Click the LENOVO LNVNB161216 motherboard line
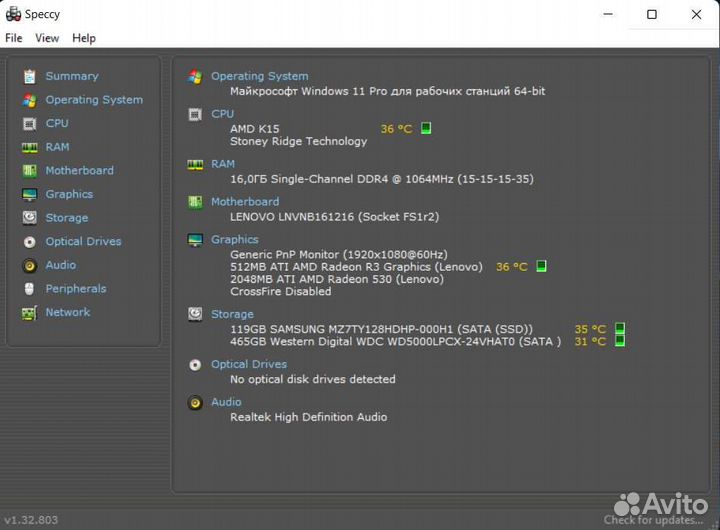The image size is (720, 530). pyautogui.click(x=334, y=217)
